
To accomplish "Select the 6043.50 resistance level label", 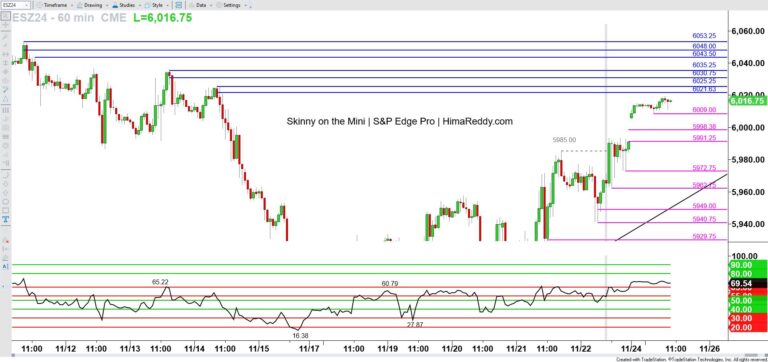I will (x=704, y=53).
